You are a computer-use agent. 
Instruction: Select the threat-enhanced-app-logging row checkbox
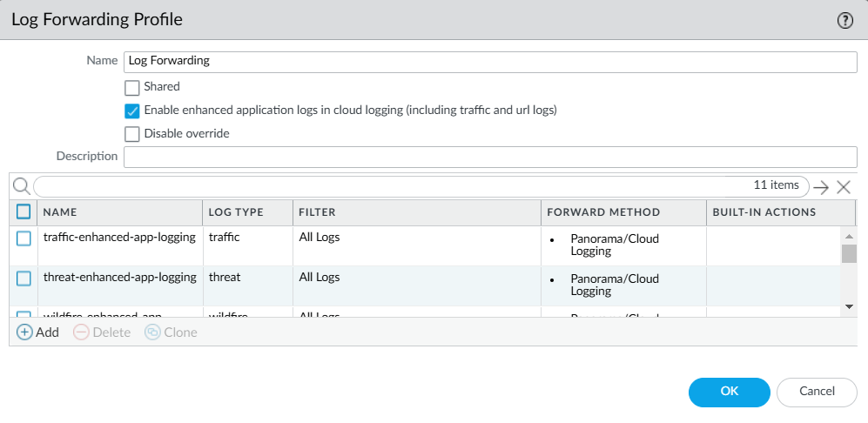pyautogui.click(x=24, y=279)
